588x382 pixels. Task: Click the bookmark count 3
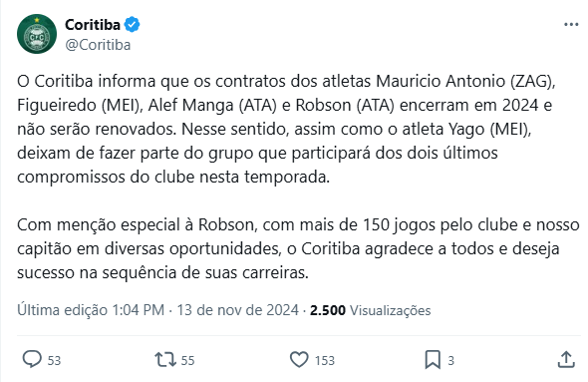(x=450, y=361)
